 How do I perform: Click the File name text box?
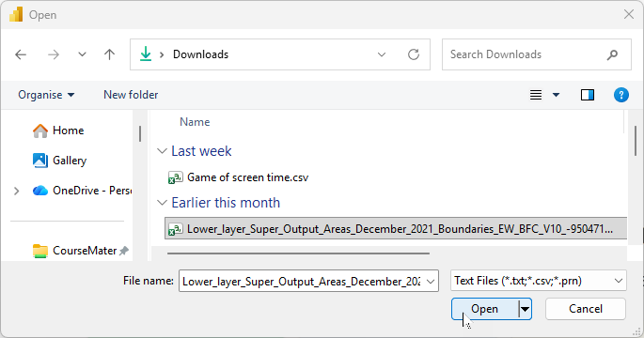(301, 281)
